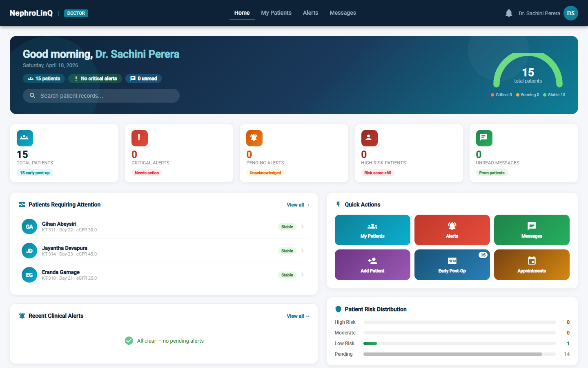
Task: Click the High Risk Patients icon
Action: (x=369, y=138)
